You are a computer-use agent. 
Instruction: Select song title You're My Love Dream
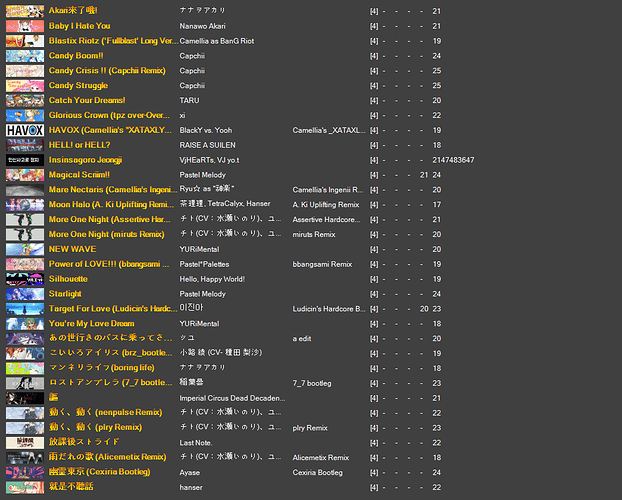point(91,324)
